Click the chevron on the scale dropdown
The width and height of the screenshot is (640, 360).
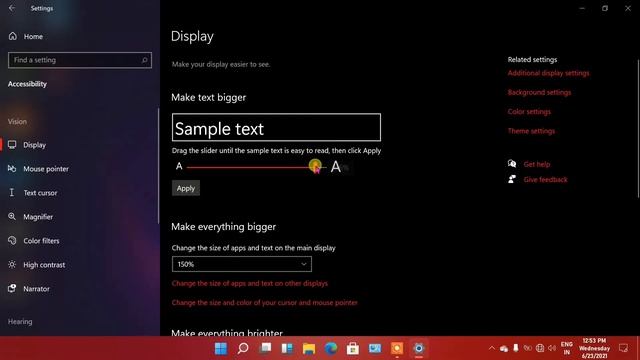[x=304, y=264]
